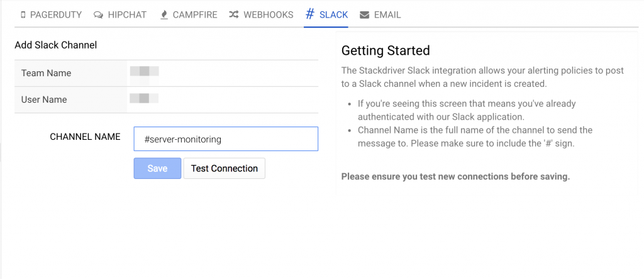Click the Add Slack Channel heading
The image size is (644, 279).
[55, 45]
